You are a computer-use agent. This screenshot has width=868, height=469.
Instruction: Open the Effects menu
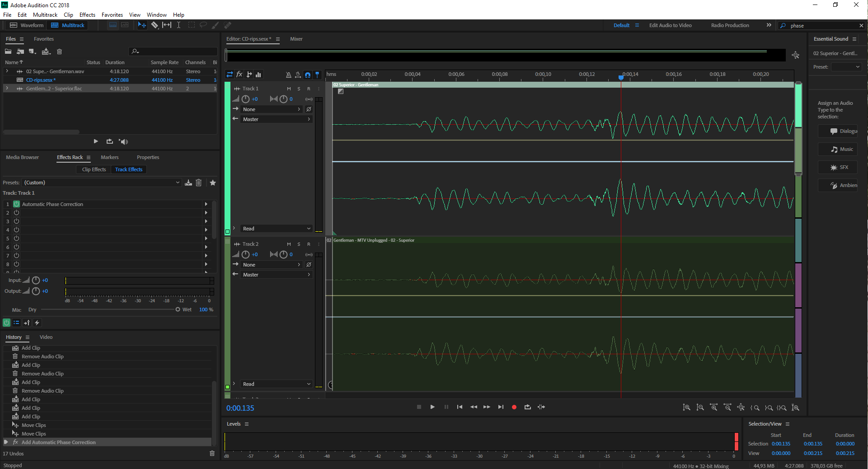pos(87,15)
